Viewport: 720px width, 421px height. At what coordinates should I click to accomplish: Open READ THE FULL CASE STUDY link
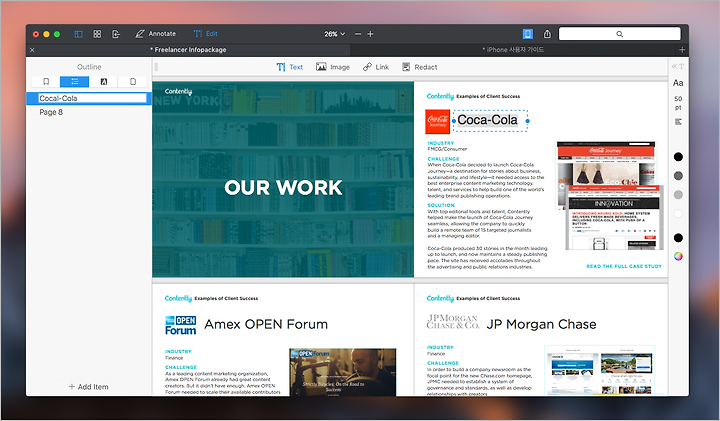tap(624, 266)
